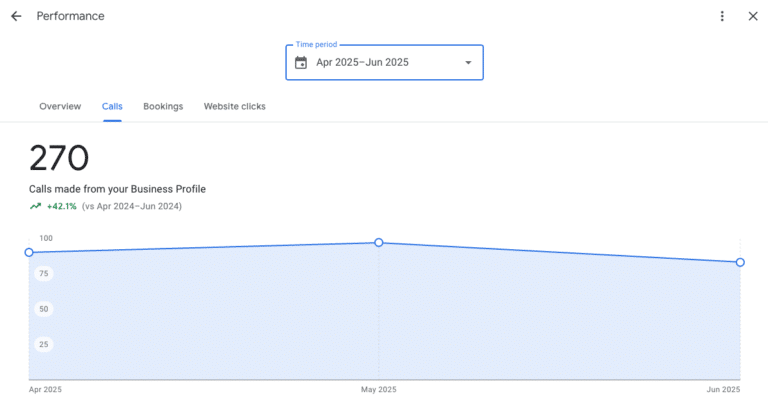Switch to the Overview tab
The image size is (768, 414).
click(60, 106)
